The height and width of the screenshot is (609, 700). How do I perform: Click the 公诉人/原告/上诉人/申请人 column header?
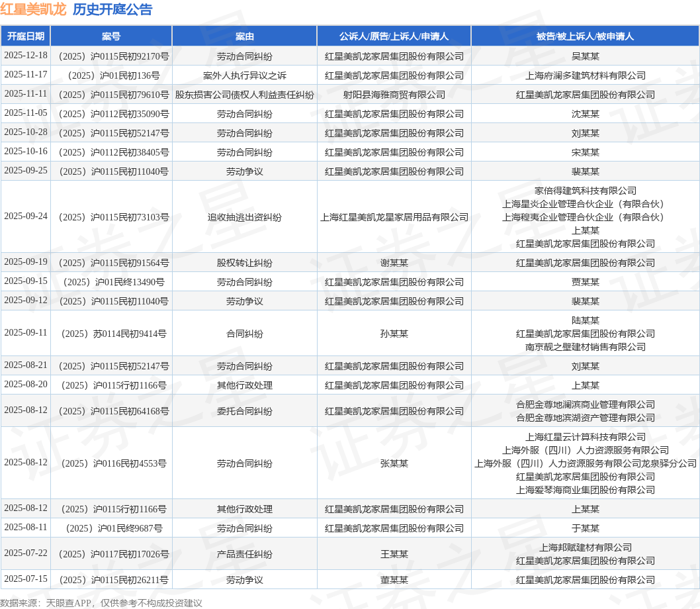coord(394,36)
